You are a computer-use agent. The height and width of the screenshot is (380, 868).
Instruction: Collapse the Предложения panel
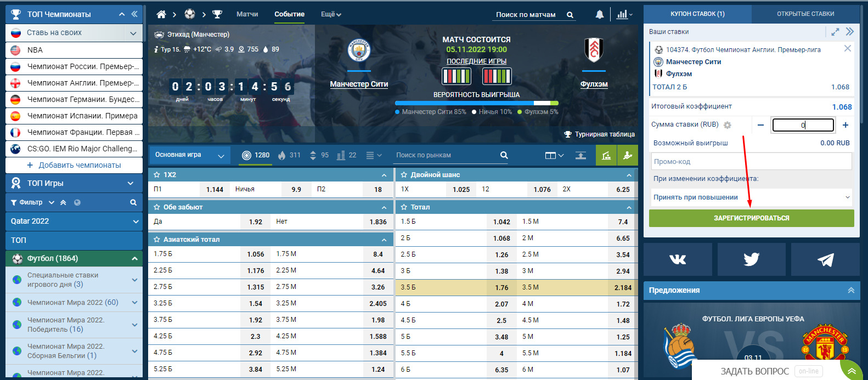pos(851,291)
